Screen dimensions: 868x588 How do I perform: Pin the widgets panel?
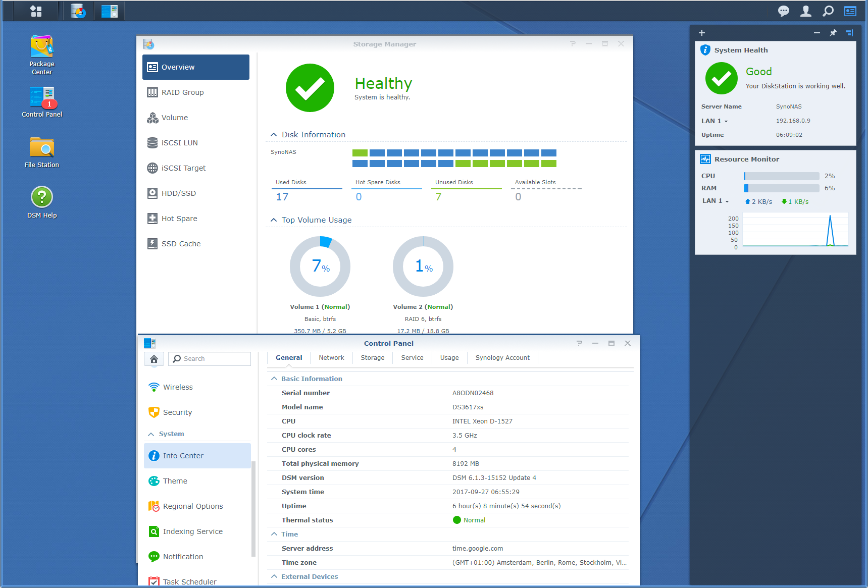(x=833, y=33)
